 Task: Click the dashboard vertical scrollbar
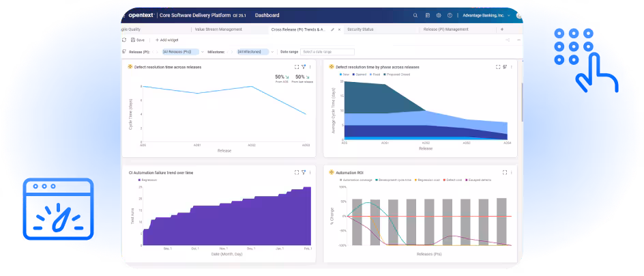[522, 102]
